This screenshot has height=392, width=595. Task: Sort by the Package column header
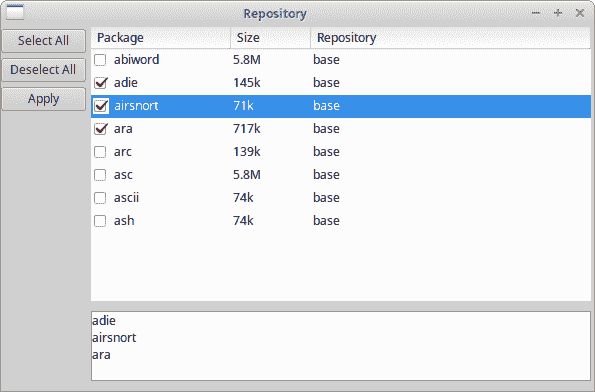pos(161,38)
